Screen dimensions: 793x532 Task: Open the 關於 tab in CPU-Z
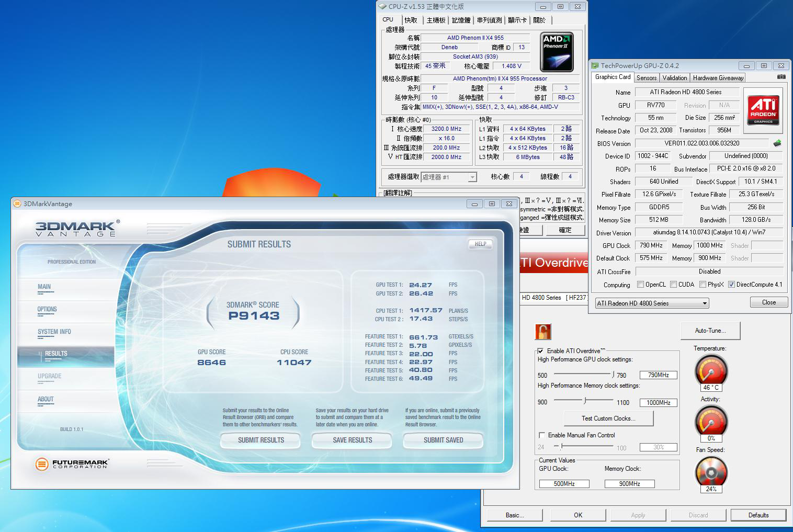539,20
